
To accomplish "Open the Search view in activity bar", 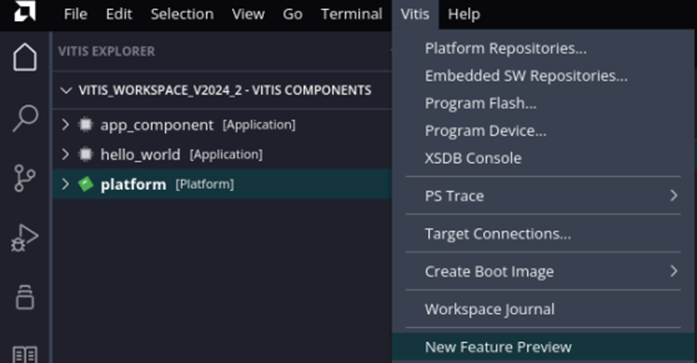I will point(25,118).
